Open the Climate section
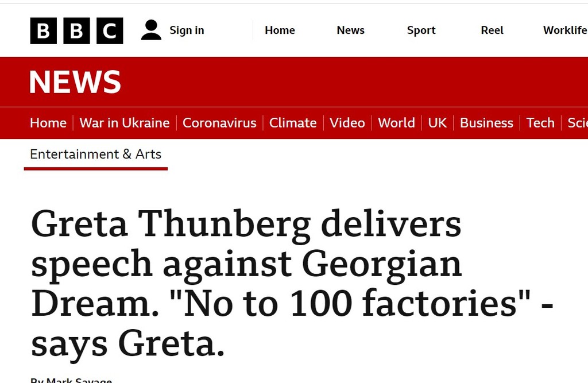 pos(293,123)
